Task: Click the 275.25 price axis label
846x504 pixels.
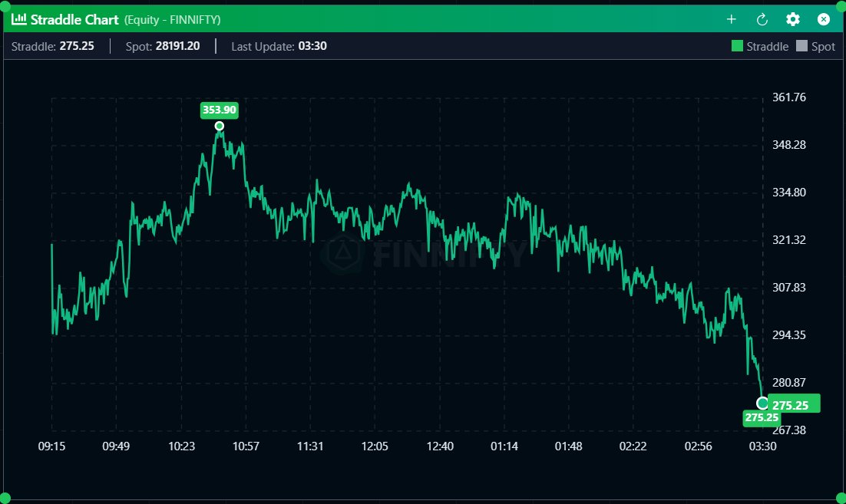Action: (794, 404)
